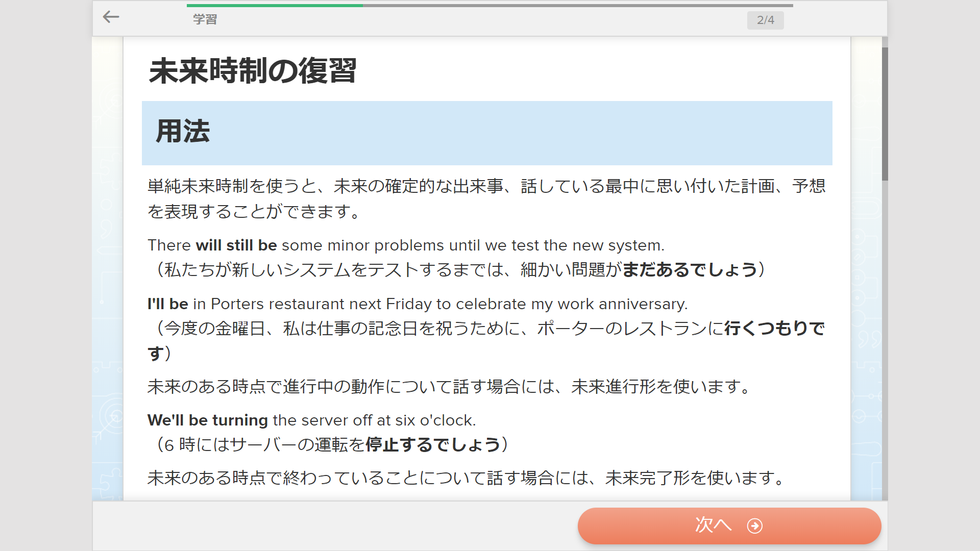Click the back arrow icon
This screenshot has height=551, width=980.
pos(111,17)
